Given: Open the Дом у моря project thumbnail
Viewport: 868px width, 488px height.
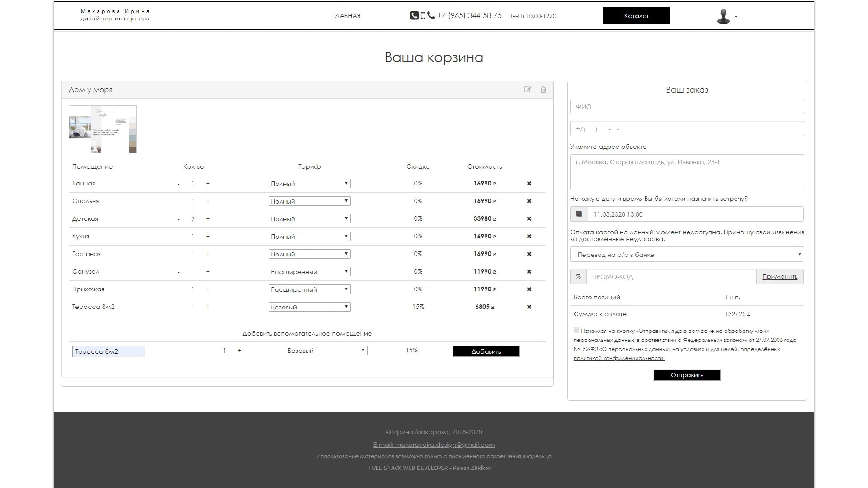Looking at the screenshot, I should [x=103, y=129].
